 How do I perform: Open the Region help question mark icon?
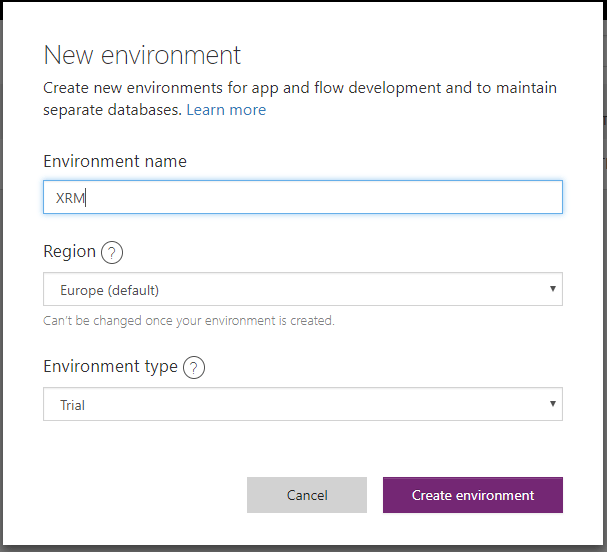[112, 252]
